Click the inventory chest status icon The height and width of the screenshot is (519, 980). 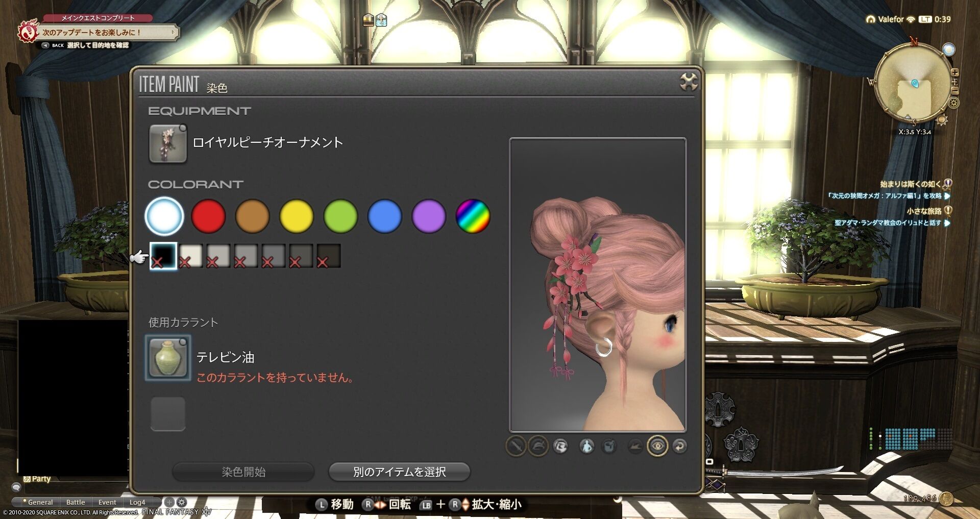tap(369, 20)
